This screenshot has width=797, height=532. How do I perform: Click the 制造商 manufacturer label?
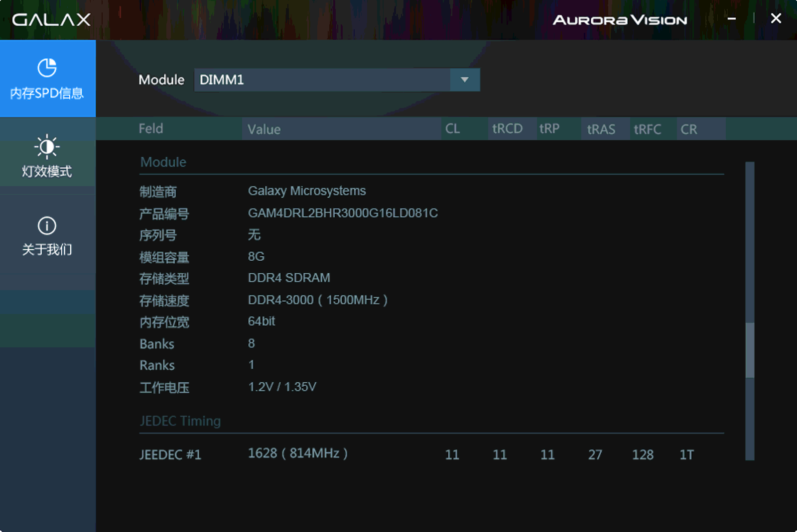158,192
